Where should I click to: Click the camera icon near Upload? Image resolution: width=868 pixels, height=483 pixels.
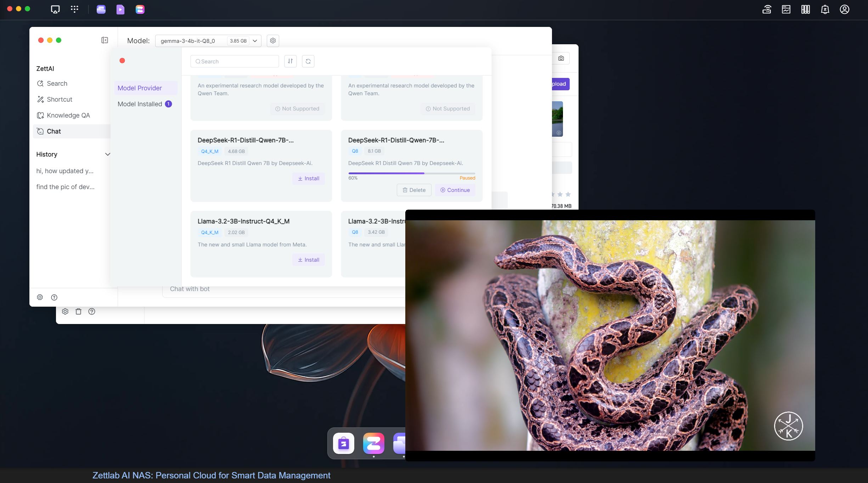point(561,58)
